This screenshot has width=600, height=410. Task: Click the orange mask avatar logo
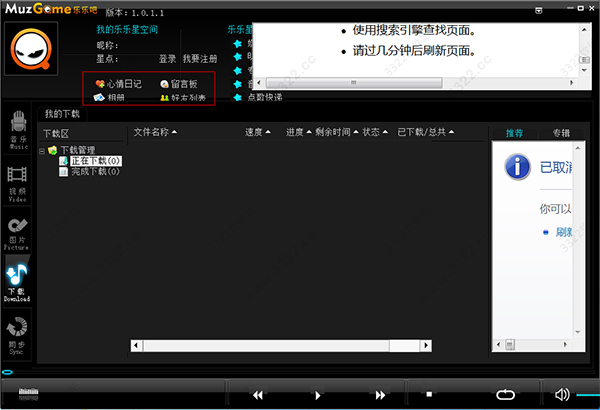31,49
